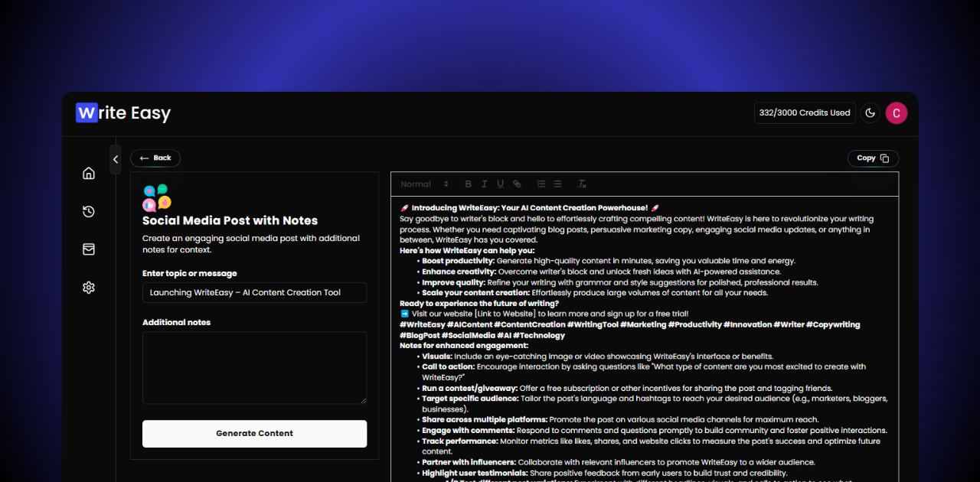
Task: Click 'Share across multiple platforms:' bullet
Action: (620, 420)
